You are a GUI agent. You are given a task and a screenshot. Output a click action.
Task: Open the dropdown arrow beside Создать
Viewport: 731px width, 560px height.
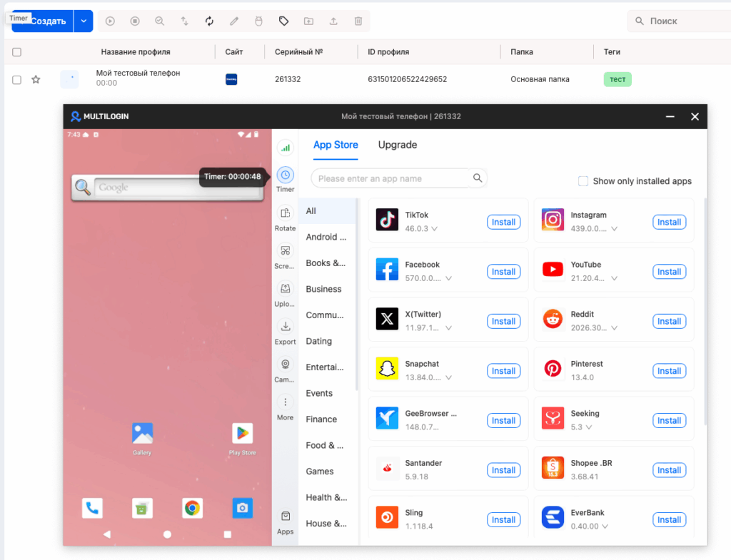tap(84, 21)
